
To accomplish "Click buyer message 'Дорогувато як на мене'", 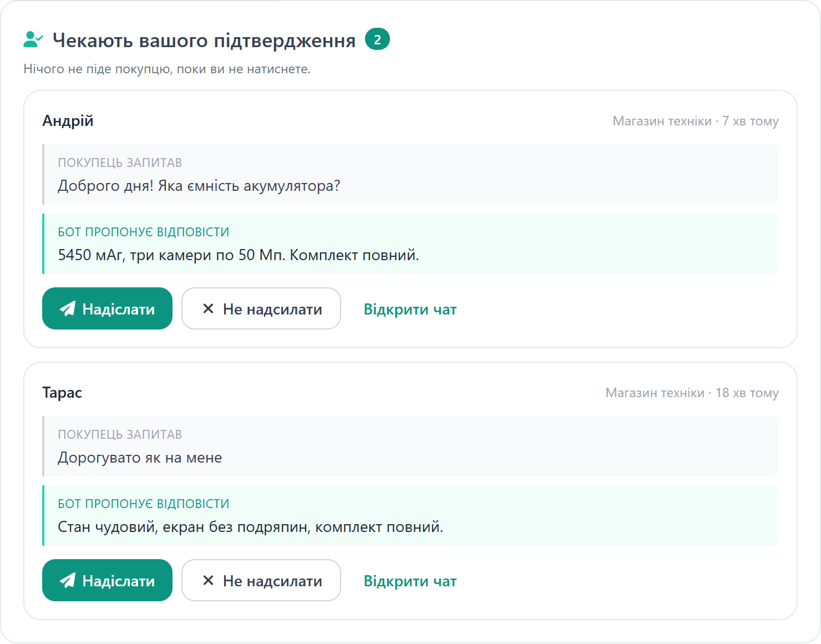I will click(140, 458).
